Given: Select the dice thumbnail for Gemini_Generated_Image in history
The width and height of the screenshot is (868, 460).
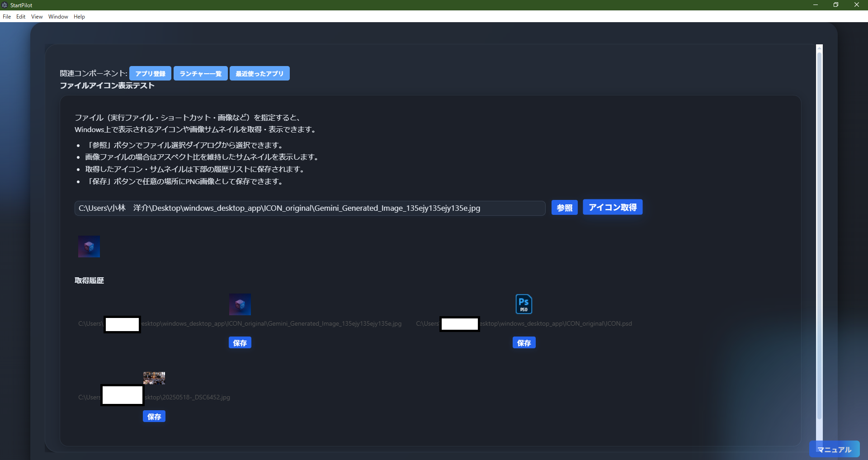Looking at the screenshot, I should (x=240, y=304).
